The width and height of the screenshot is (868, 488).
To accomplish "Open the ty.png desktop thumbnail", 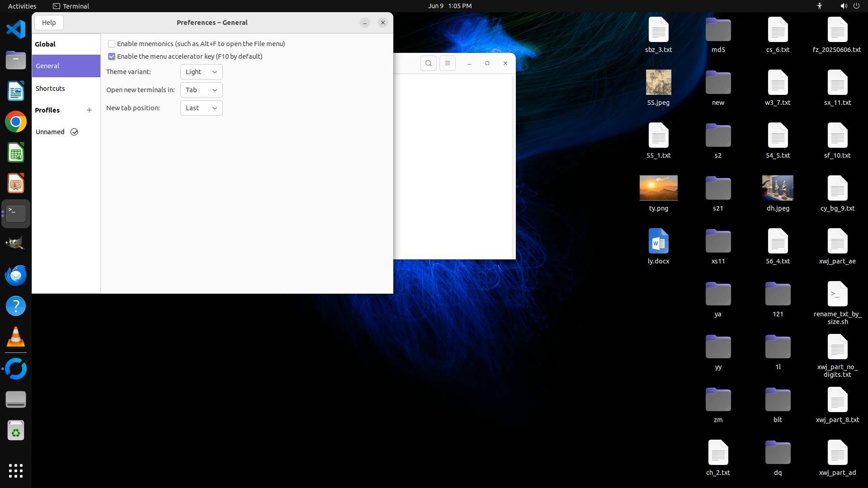I will [x=658, y=188].
